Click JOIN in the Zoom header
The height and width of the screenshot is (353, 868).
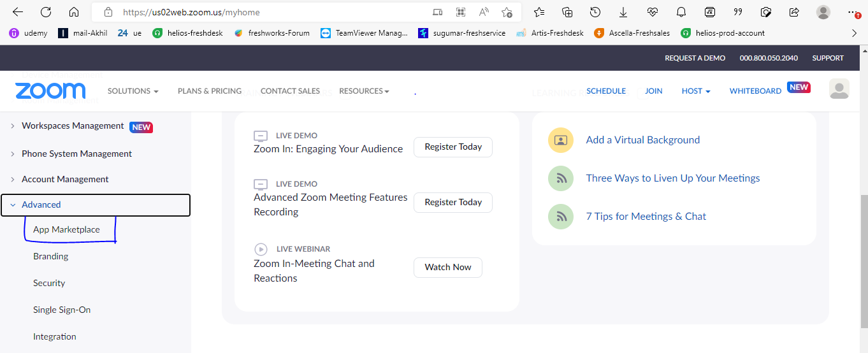(654, 91)
